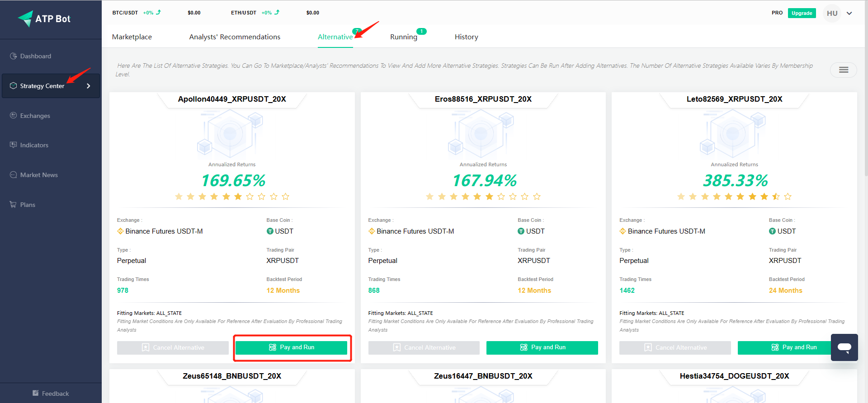Image resolution: width=868 pixels, height=403 pixels.
Task: Click the Dashboard pie-chart icon
Action: click(x=14, y=56)
